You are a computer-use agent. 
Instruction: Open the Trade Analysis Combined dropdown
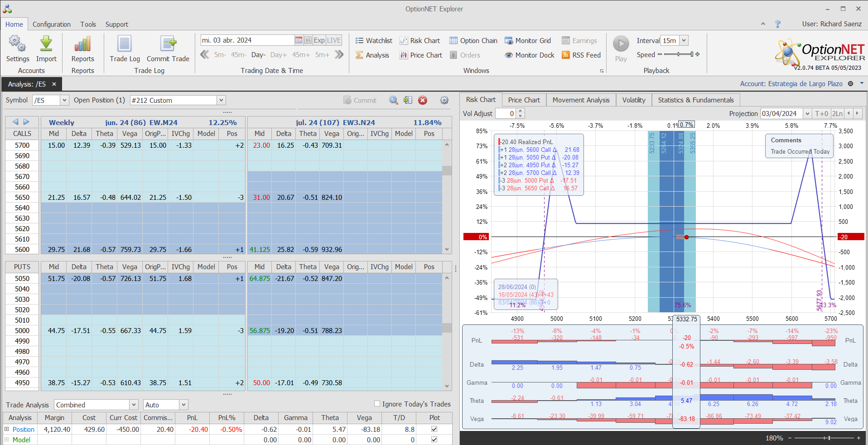point(134,405)
